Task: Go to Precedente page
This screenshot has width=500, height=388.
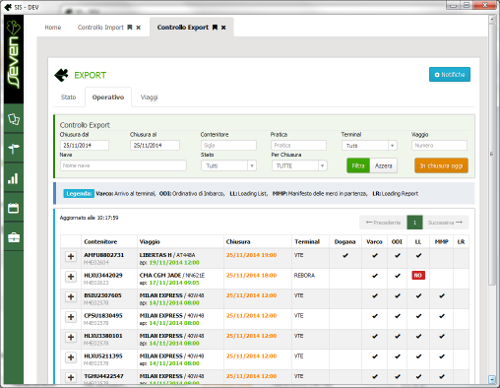Action: (x=383, y=222)
